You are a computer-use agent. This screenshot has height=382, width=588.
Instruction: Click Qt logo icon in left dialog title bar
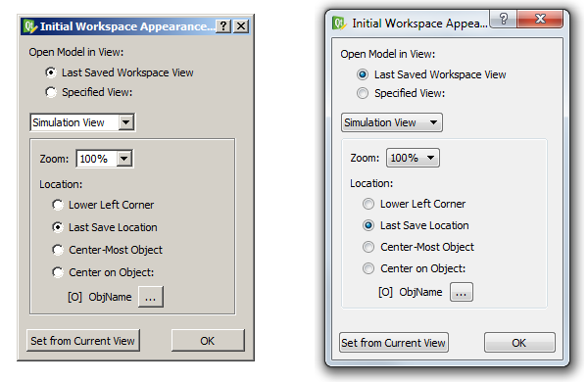click(x=30, y=26)
